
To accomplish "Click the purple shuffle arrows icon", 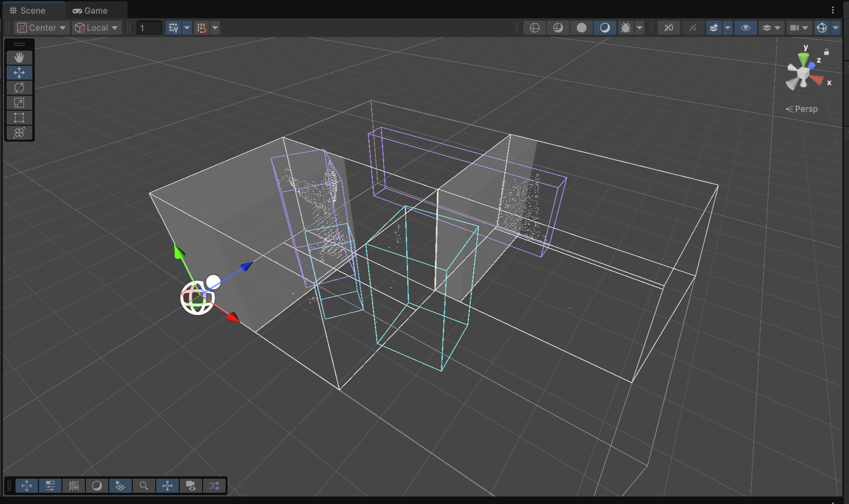I will tap(214, 486).
